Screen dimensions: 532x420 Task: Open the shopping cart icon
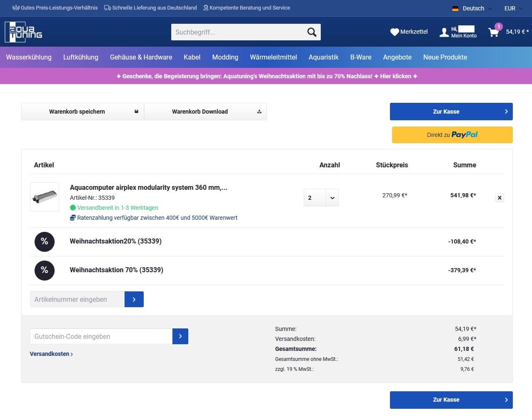493,32
